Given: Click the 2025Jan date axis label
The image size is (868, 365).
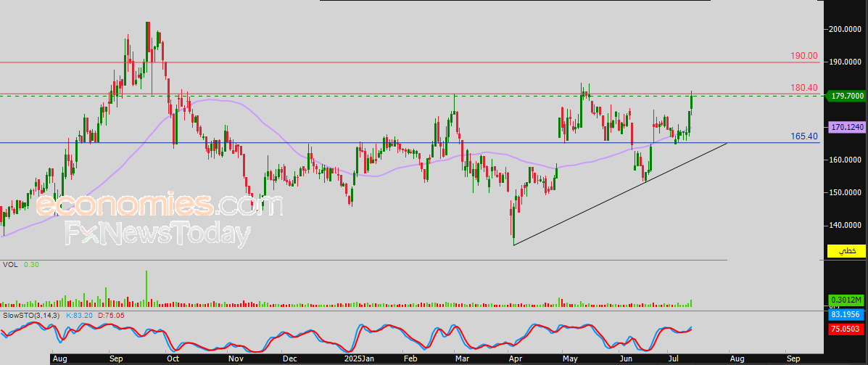Looking at the screenshot, I should [359, 359].
